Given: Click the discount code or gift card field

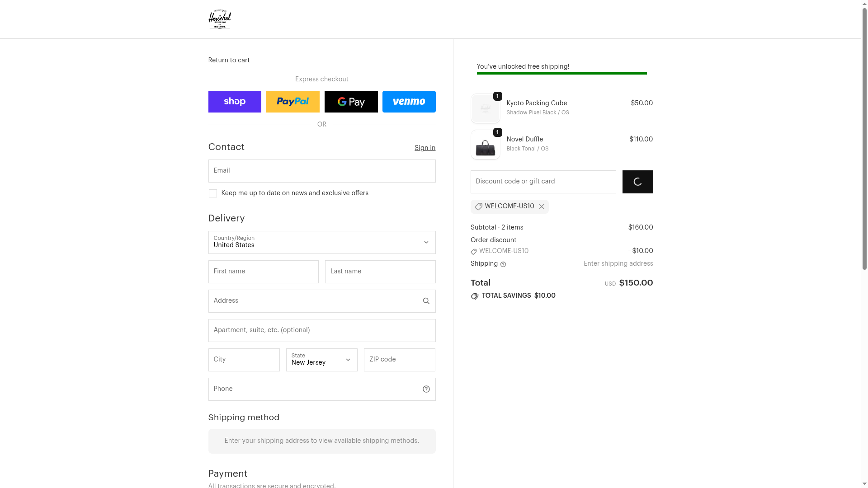Looking at the screenshot, I should pos(542,182).
